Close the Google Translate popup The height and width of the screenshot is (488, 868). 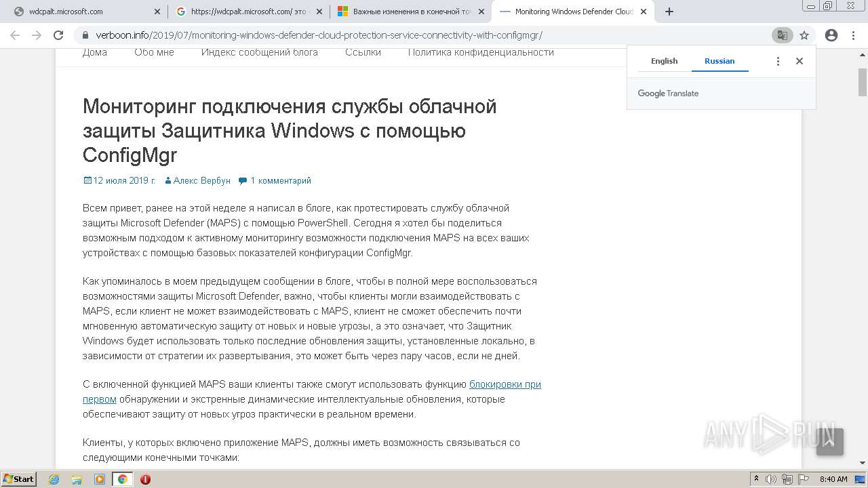[800, 61]
